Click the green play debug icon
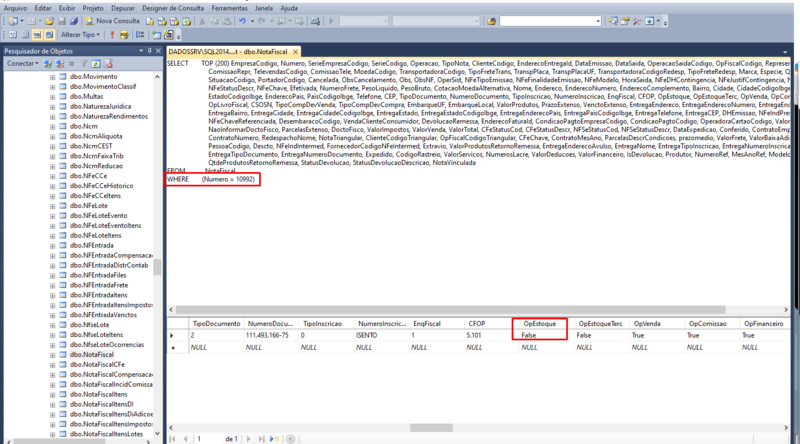 point(331,21)
